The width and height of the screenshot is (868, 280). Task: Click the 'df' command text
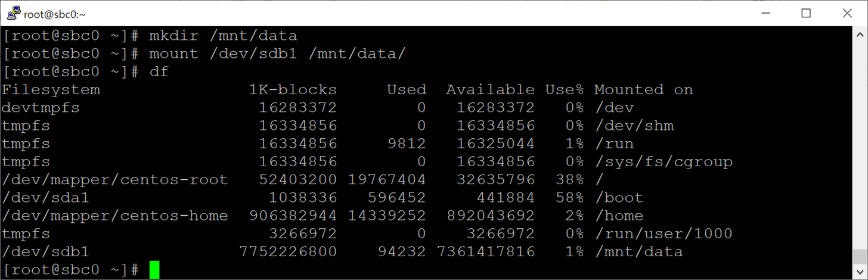pyautogui.click(x=159, y=71)
